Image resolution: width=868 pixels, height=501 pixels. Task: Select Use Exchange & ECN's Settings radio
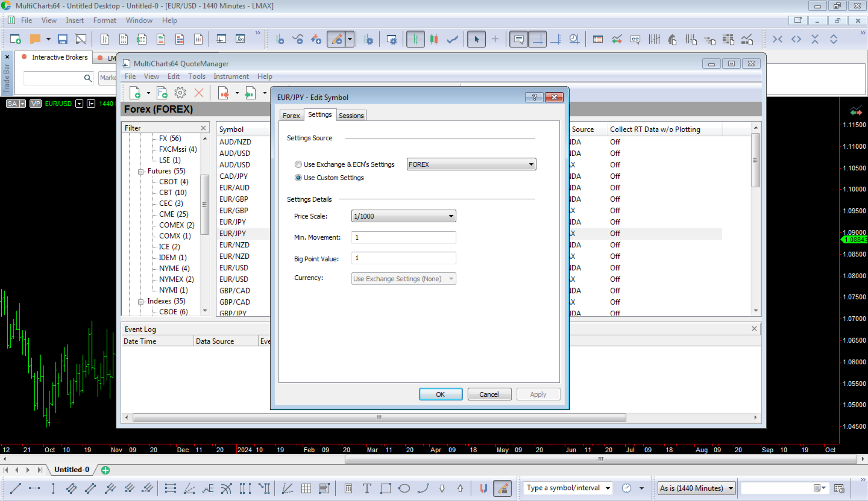(298, 164)
